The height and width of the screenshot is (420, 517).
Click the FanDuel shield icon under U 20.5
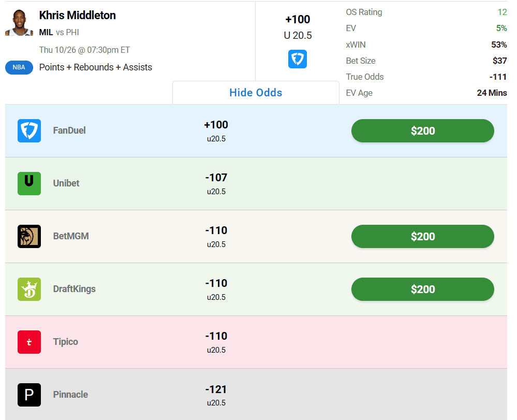[298, 59]
